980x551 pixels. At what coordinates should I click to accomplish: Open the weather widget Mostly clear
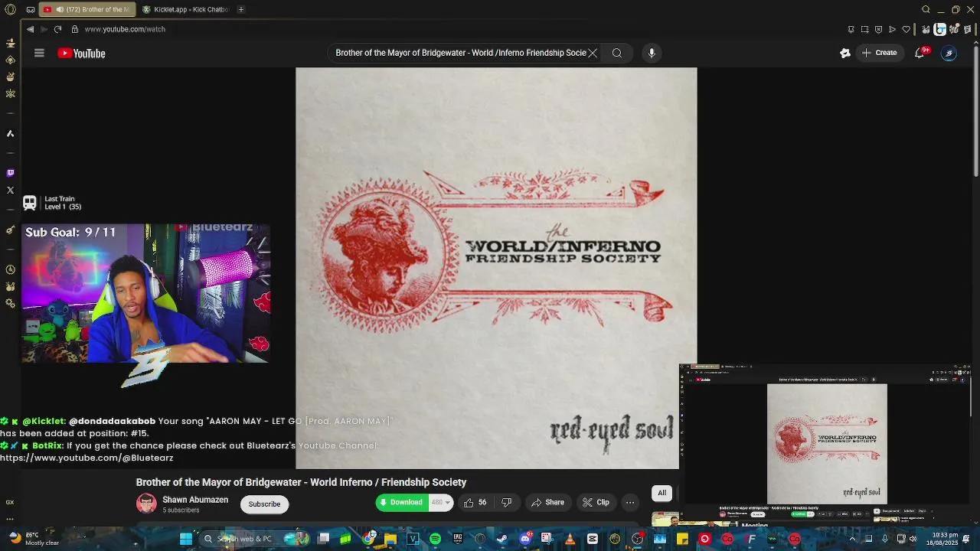[33, 539]
